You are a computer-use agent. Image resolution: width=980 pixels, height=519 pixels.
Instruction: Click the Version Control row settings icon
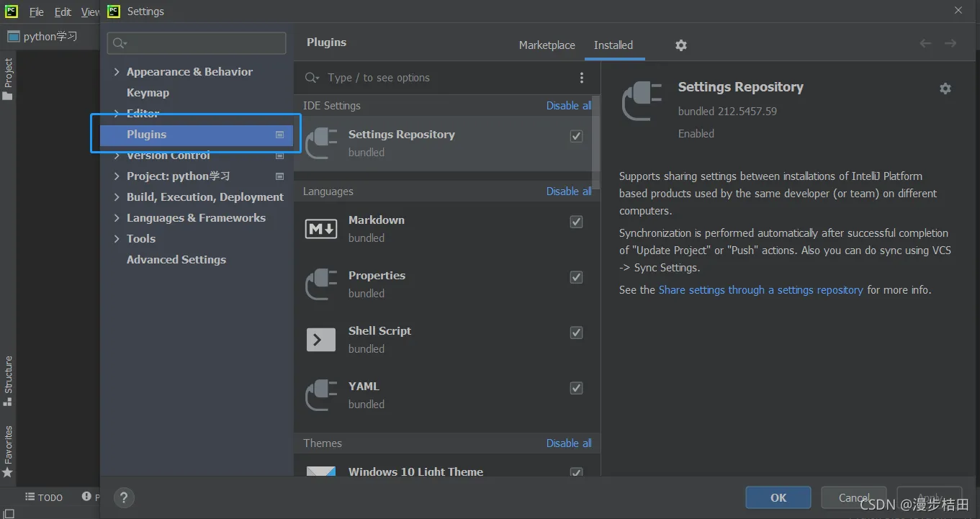[280, 155]
